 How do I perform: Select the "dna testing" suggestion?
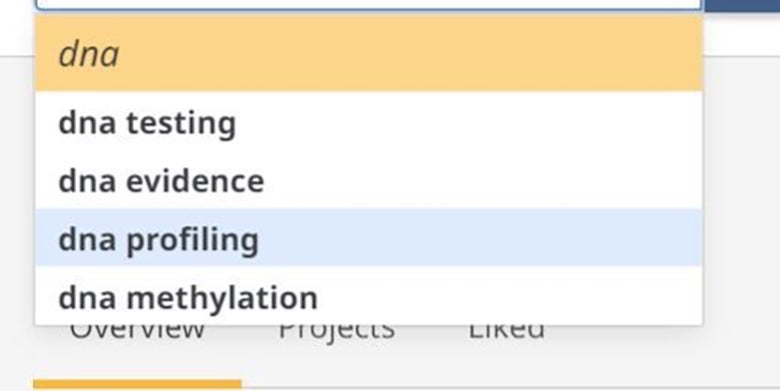(x=369, y=122)
